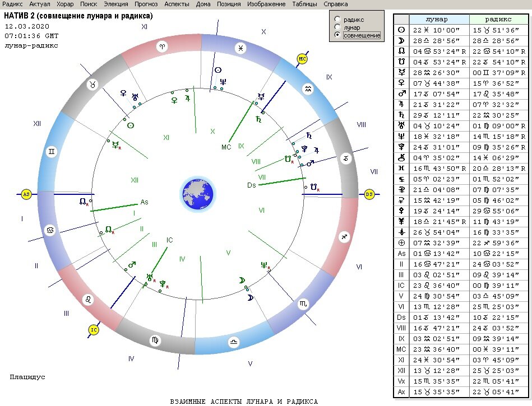Click the green Moon glyph in house V
Screen dimensions: 532x406
[x=242, y=280]
